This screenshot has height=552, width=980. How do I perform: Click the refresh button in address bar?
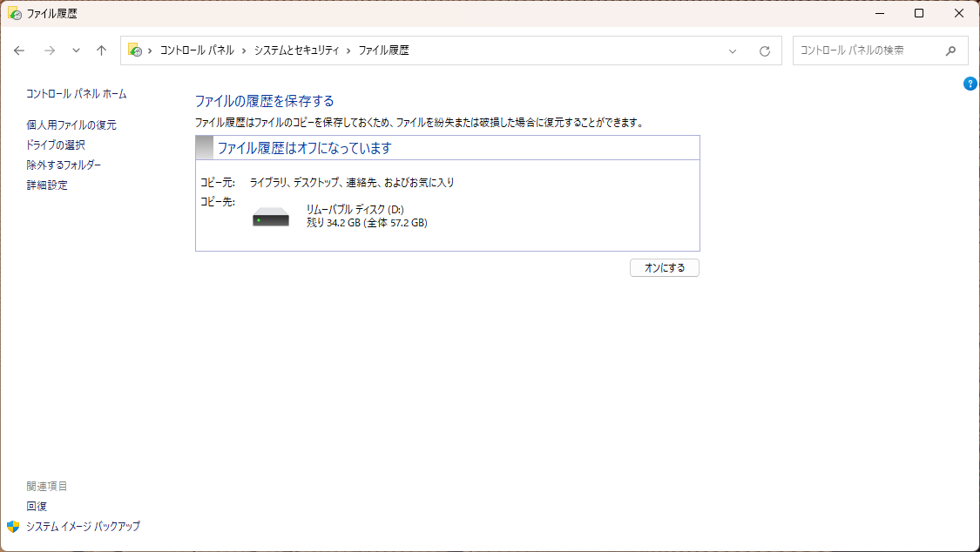764,50
